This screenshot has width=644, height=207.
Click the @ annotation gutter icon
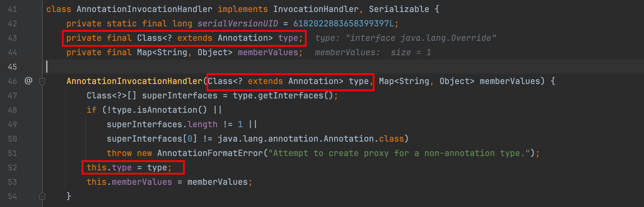coord(29,81)
